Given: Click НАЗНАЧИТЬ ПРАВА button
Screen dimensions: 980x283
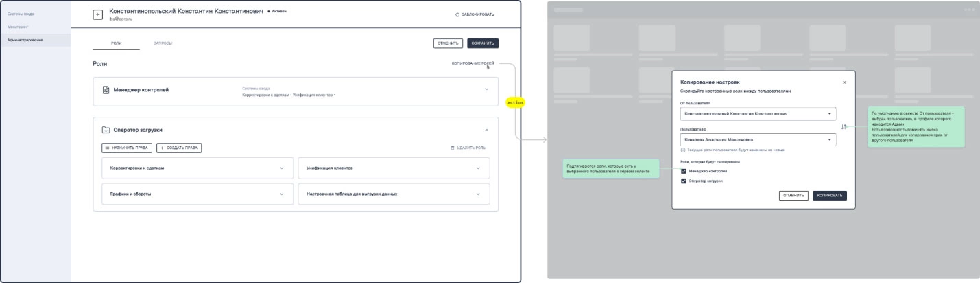Looking at the screenshot, I should (x=127, y=148).
